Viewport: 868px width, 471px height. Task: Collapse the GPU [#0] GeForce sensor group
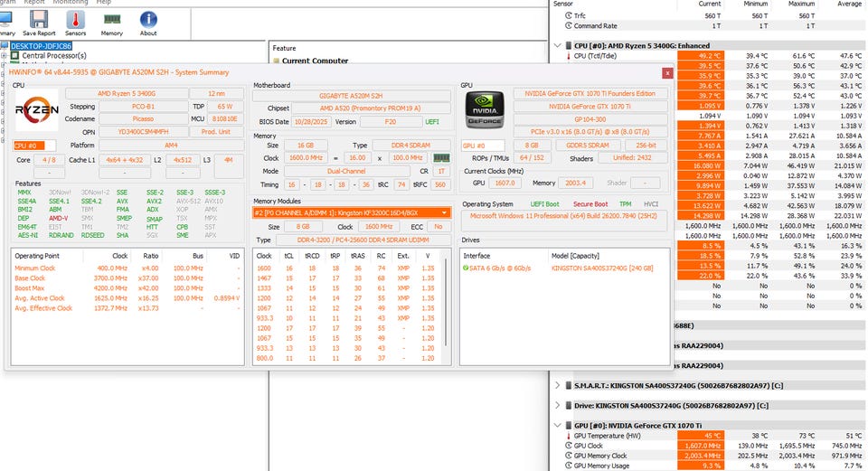(x=558, y=425)
